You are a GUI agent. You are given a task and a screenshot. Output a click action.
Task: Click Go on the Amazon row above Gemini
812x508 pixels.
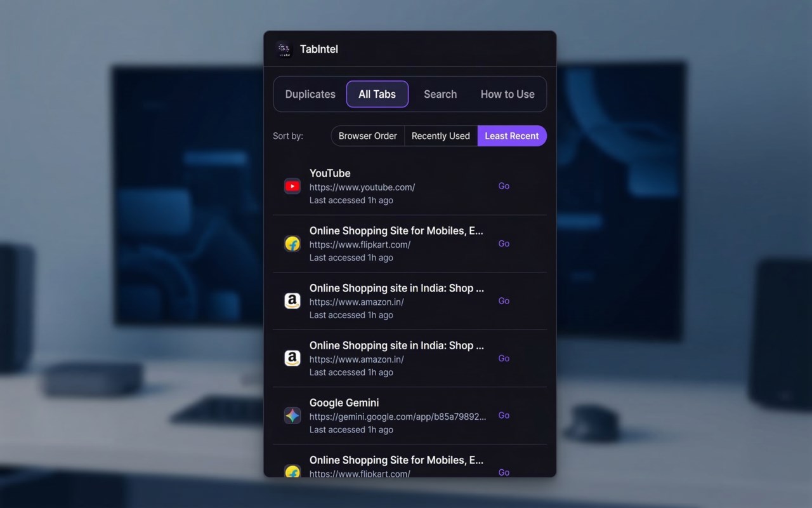[x=504, y=358]
